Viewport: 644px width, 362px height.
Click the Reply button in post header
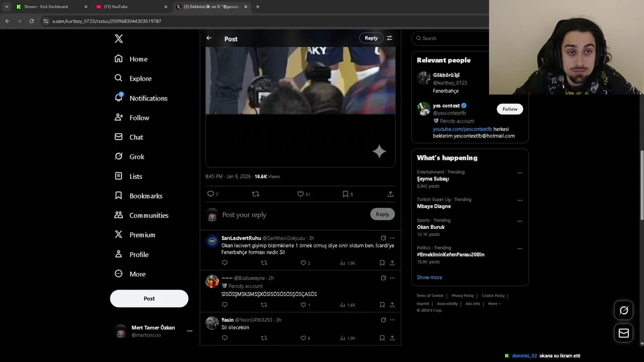[x=371, y=38]
